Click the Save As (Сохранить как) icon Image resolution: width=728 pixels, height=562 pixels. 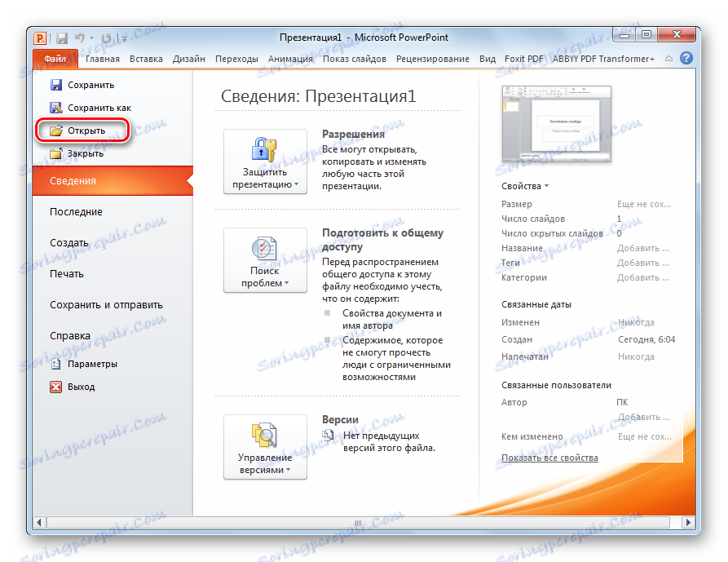click(55, 108)
